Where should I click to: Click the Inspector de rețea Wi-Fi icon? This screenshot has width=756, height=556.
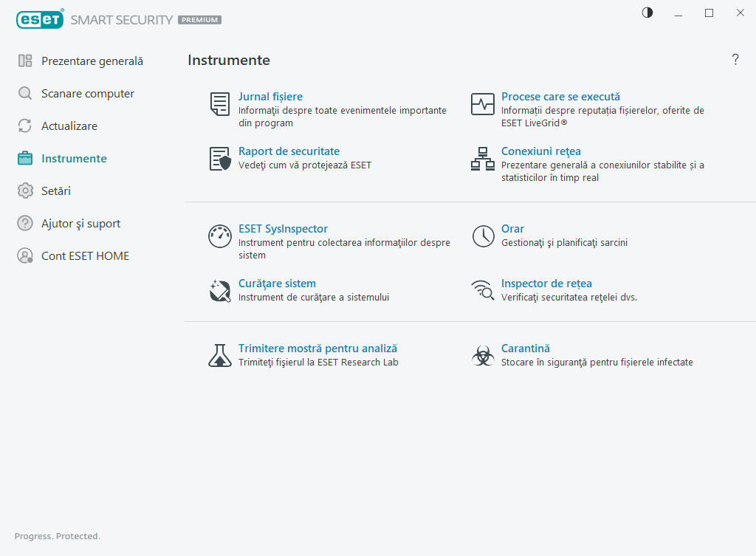(x=483, y=291)
